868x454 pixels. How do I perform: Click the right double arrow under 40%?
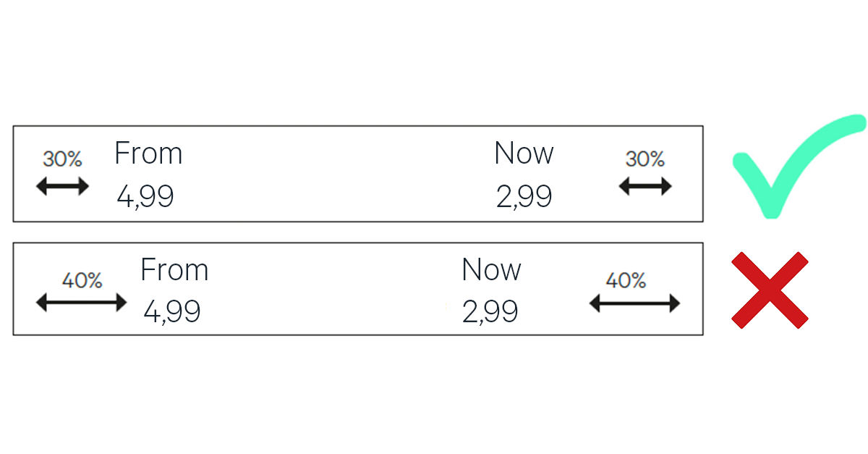(x=634, y=303)
